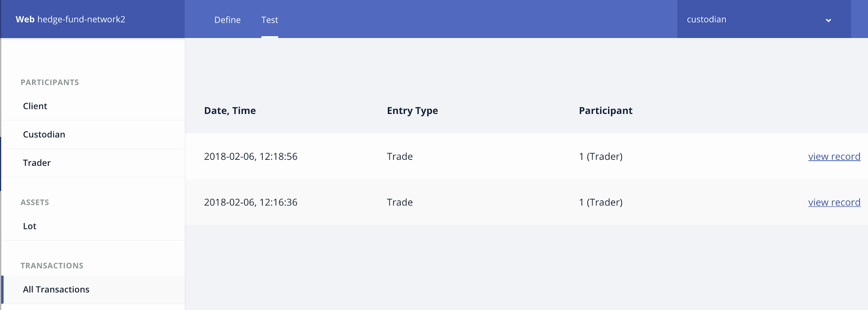
Task: Click the Entry Type column header
Action: point(412,111)
